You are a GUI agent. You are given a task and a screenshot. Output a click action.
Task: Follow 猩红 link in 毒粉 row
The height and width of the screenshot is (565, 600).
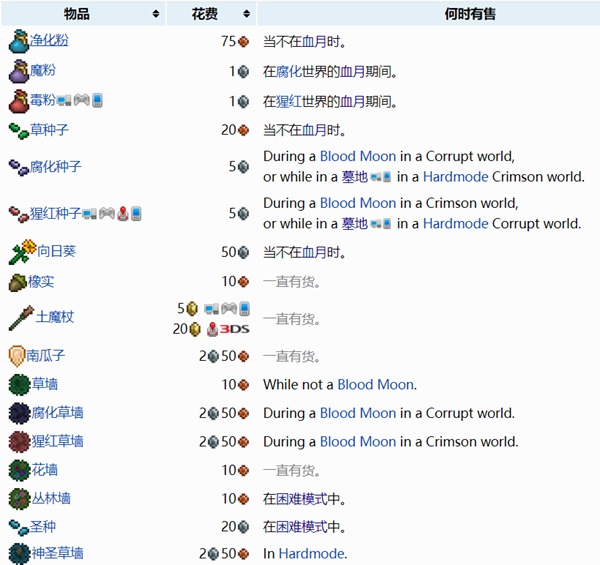[289, 102]
